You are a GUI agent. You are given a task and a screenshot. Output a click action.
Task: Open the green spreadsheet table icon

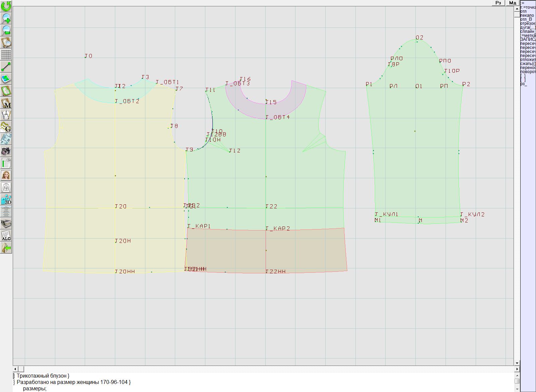[x=6, y=163]
